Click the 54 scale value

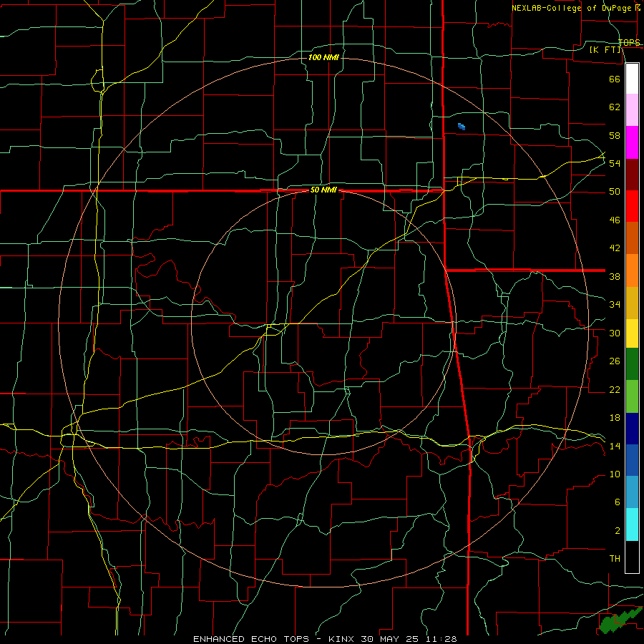[x=615, y=163]
